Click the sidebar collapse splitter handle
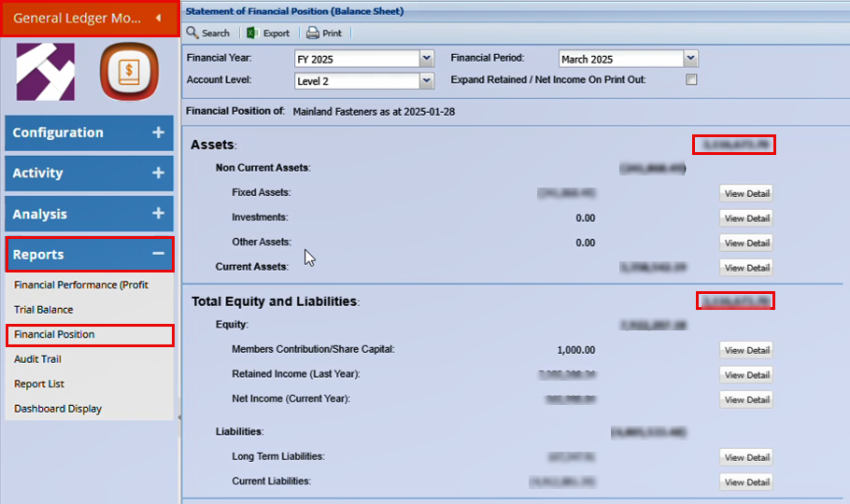 178,417
